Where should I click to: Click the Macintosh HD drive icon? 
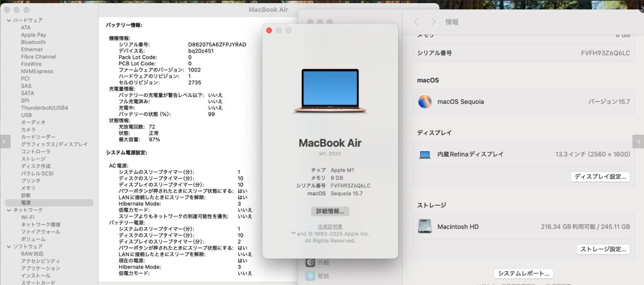click(425, 227)
